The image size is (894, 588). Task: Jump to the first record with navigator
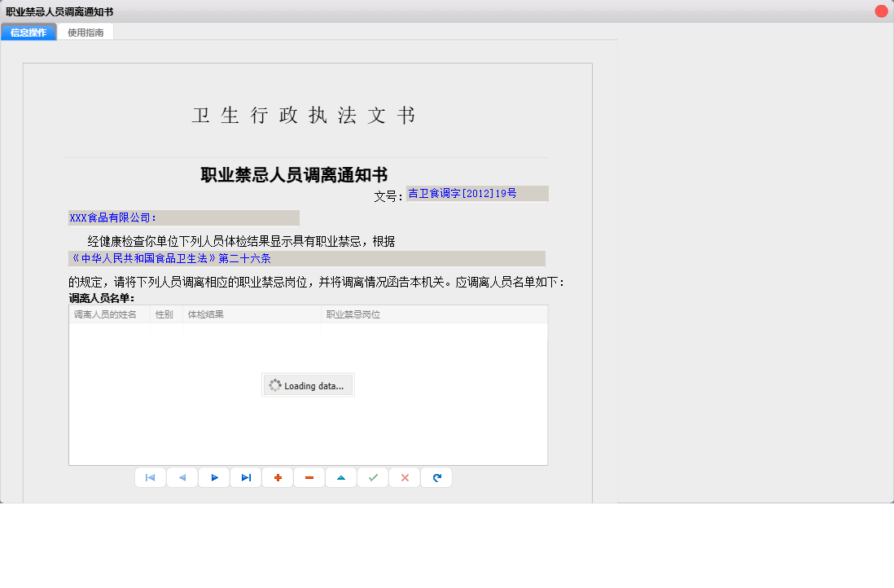[150, 477]
